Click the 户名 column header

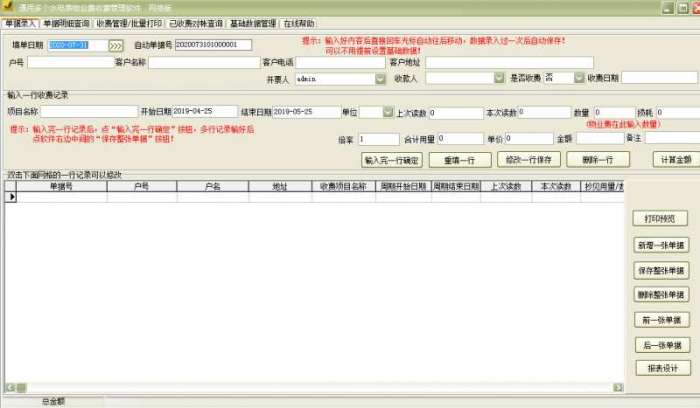(x=212, y=186)
